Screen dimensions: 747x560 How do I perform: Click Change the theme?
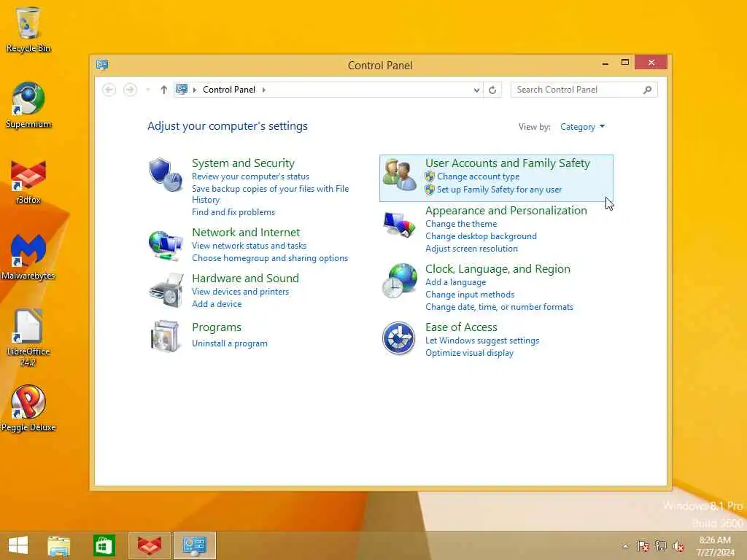pyautogui.click(x=461, y=224)
